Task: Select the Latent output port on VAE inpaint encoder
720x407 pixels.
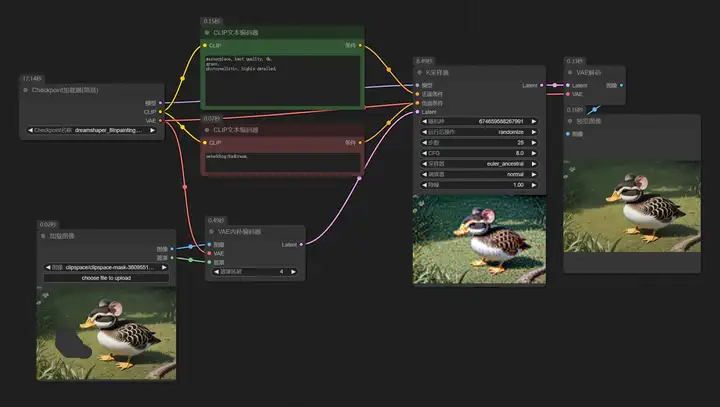Action: pos(301,245)
